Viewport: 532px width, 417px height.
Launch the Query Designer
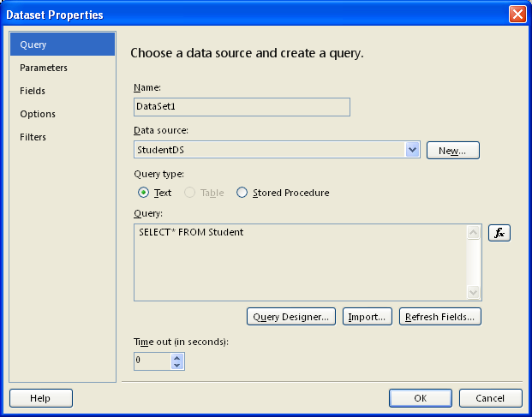tap(291, 317)
